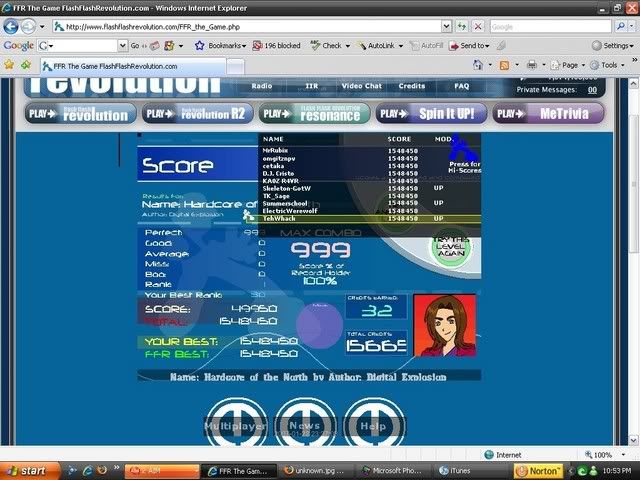Open the Help circle button
Screen dimensions: 640x480
(373, 426)
